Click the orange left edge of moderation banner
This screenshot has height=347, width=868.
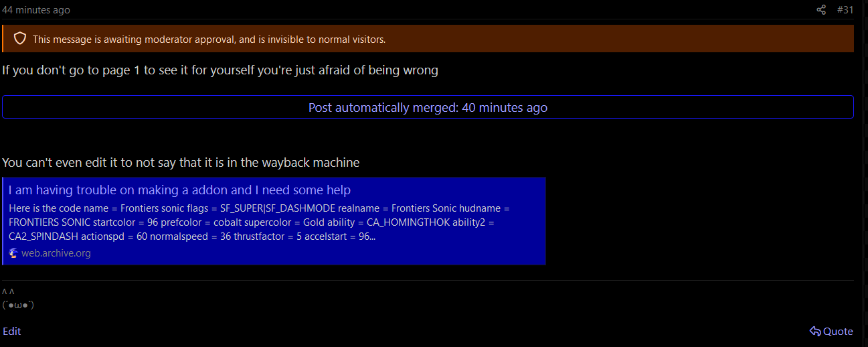click(3, 39)
